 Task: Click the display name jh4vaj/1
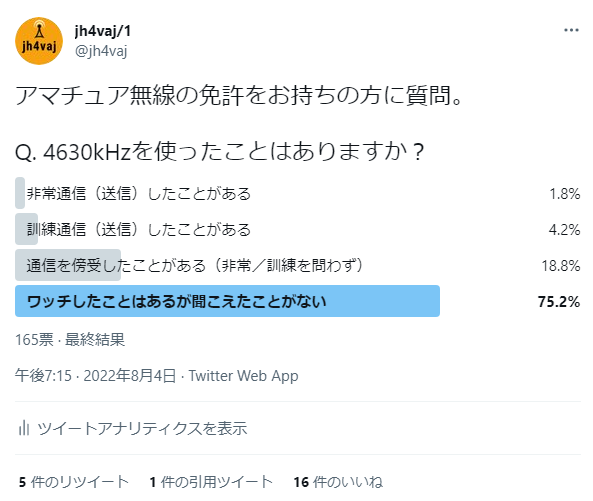pos(102,31)
